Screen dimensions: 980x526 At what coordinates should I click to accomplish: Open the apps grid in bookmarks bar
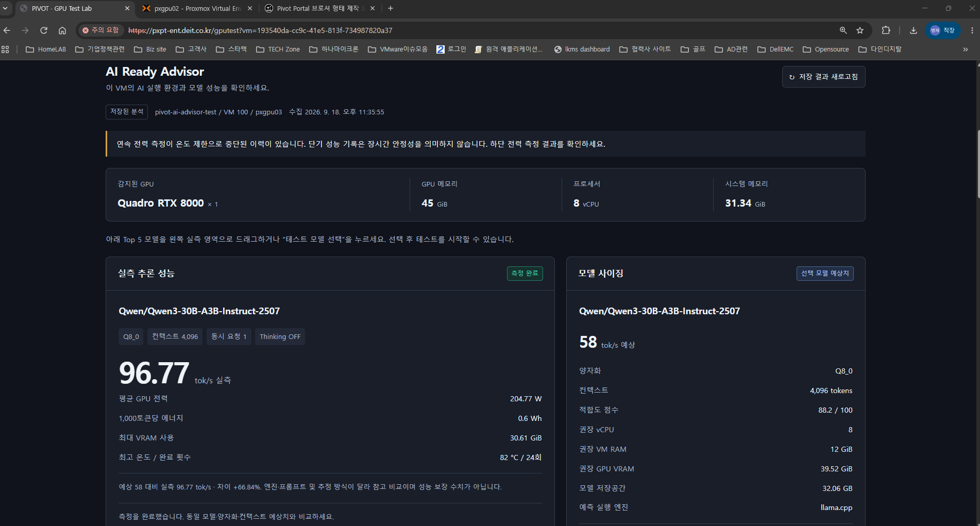pyautogui.click(x=6, y=49)
